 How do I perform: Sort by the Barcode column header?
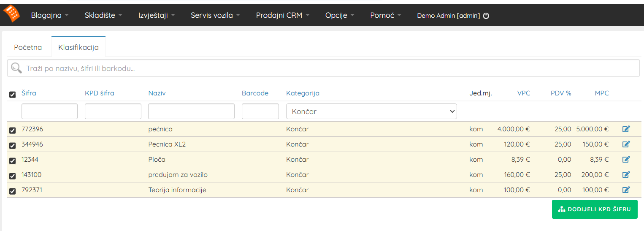(x=255, y=93)
